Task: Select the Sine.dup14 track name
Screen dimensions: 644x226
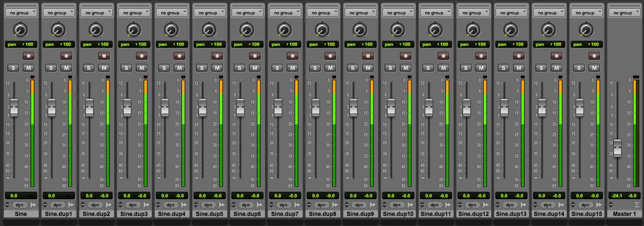Action: [549, 215]
